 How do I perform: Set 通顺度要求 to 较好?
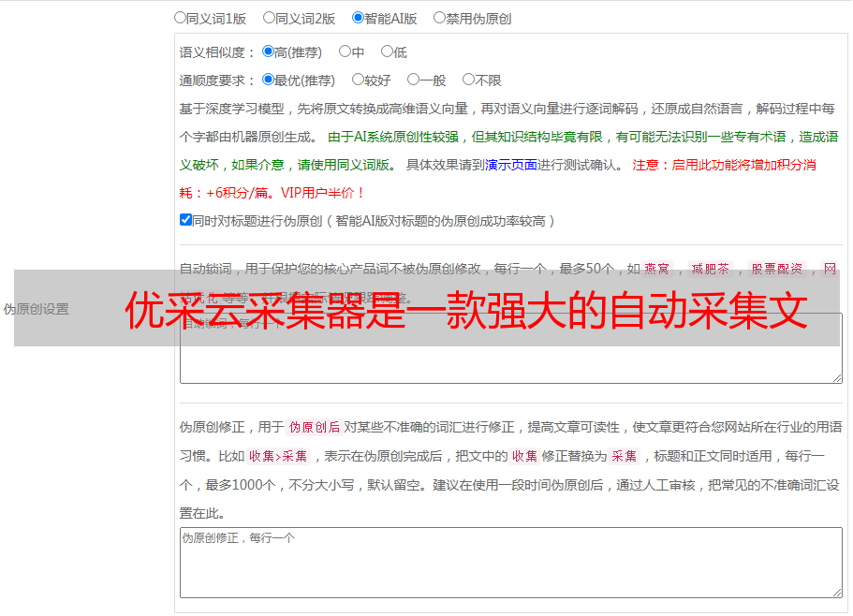tap(358, 80)
